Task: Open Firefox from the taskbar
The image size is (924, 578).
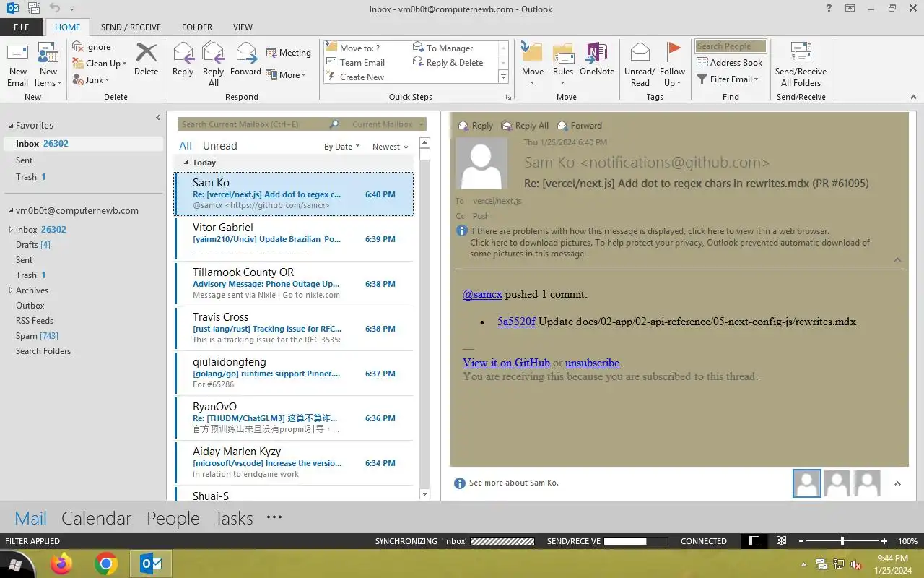Action: [x=61, y=564]
